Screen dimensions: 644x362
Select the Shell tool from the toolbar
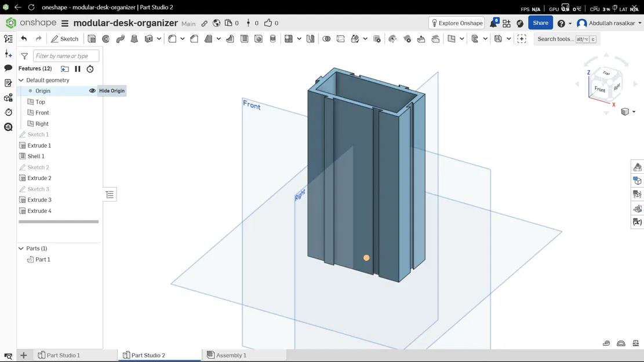230,39
